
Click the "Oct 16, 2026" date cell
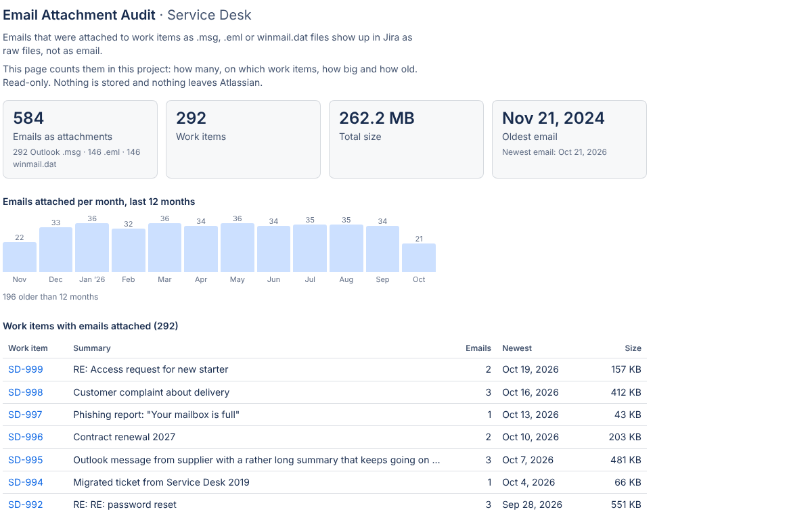point(531,392)
